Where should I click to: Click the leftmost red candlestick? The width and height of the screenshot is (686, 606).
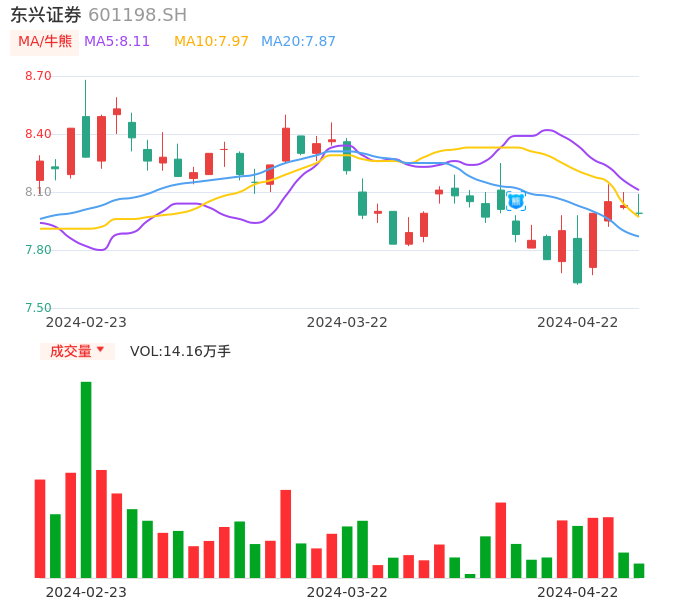click(x=40, y=170)
